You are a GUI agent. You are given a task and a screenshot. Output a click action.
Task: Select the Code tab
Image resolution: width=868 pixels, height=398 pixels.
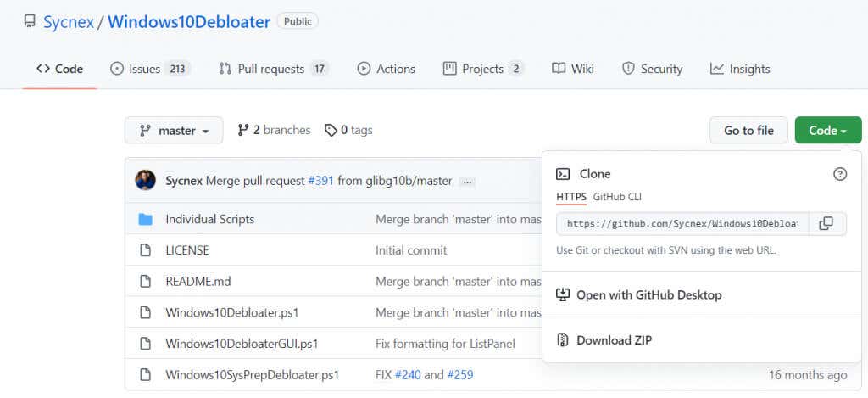[x=60, y=69]
